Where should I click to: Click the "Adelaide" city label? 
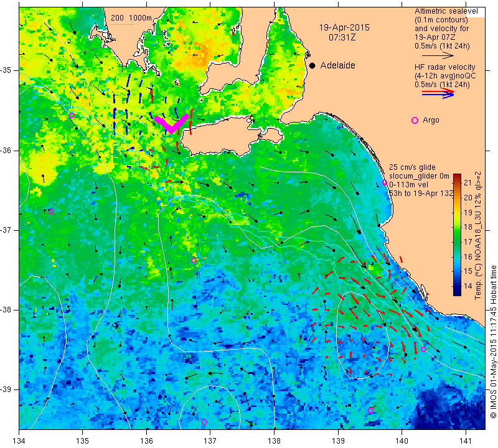coord(337,65)
